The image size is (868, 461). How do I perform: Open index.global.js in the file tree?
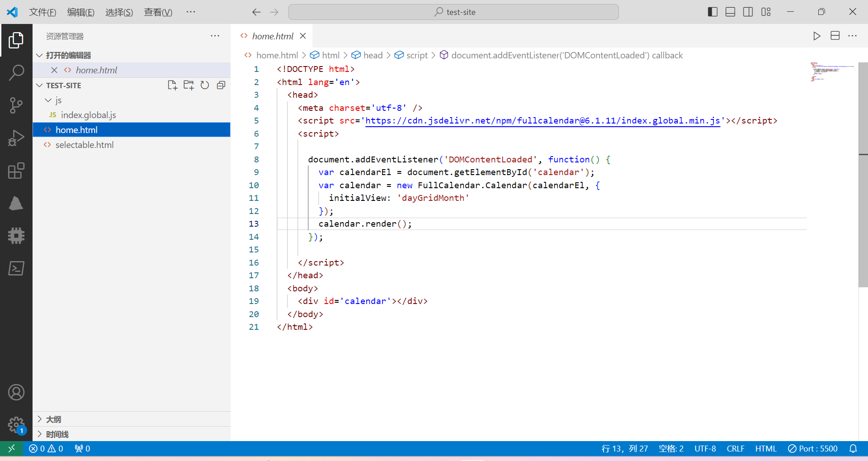coord(132,115)
